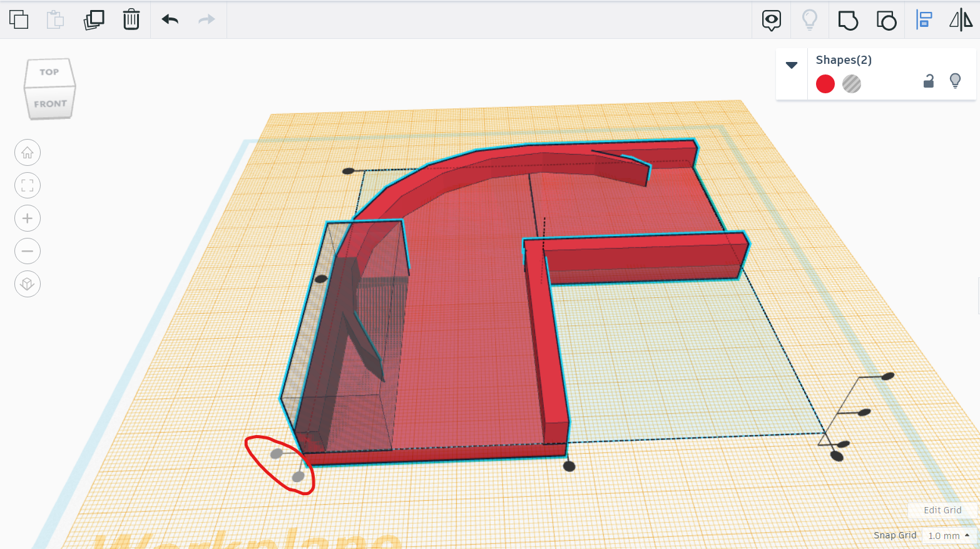Return to Home view
This screenshot has height=549, width=980.
point(28,153)
